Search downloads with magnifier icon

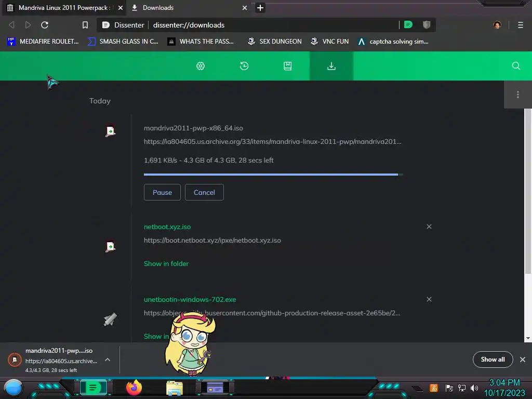tap(516, 66)
